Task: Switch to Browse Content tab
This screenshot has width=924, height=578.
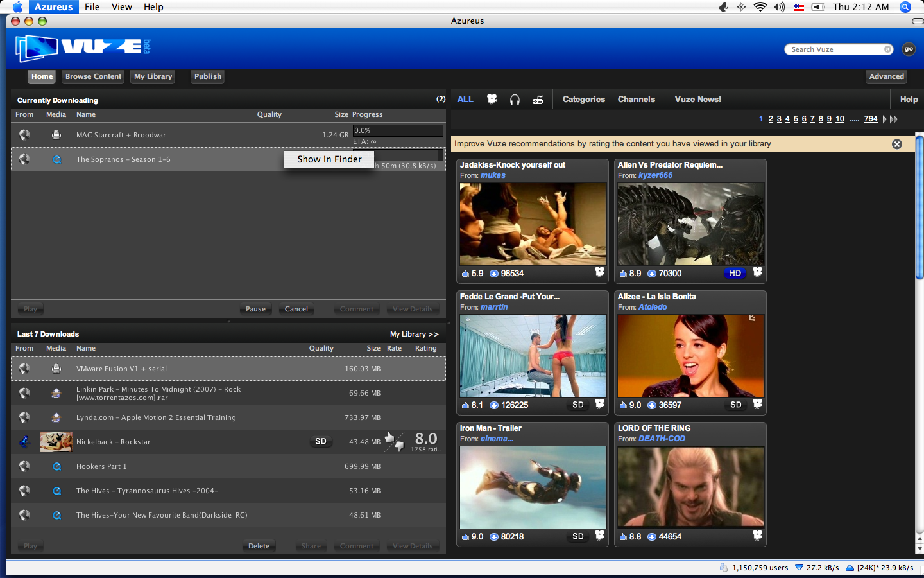Action: 93,76
